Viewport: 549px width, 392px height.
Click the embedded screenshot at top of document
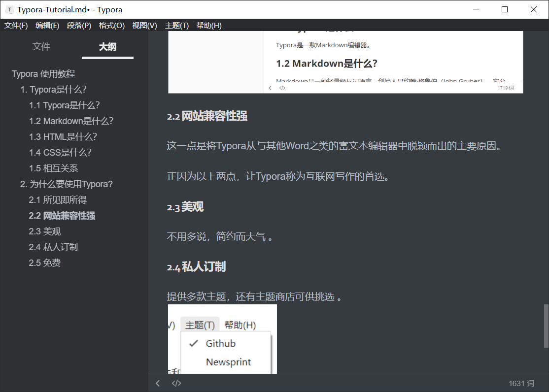[345, 62]
